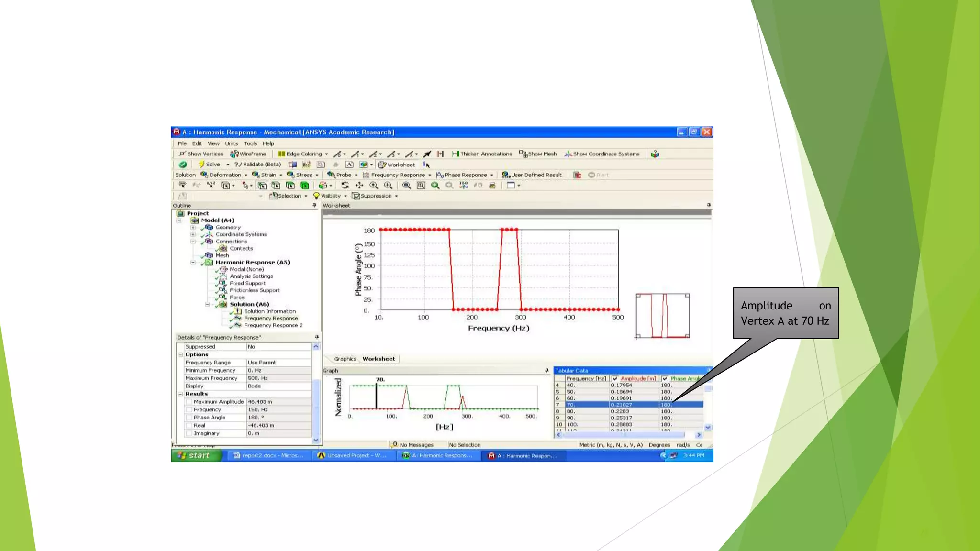Screen dimensions: 980x551
Task: Select Frequency Response 2 in outline tree
Action: (273, 325)
